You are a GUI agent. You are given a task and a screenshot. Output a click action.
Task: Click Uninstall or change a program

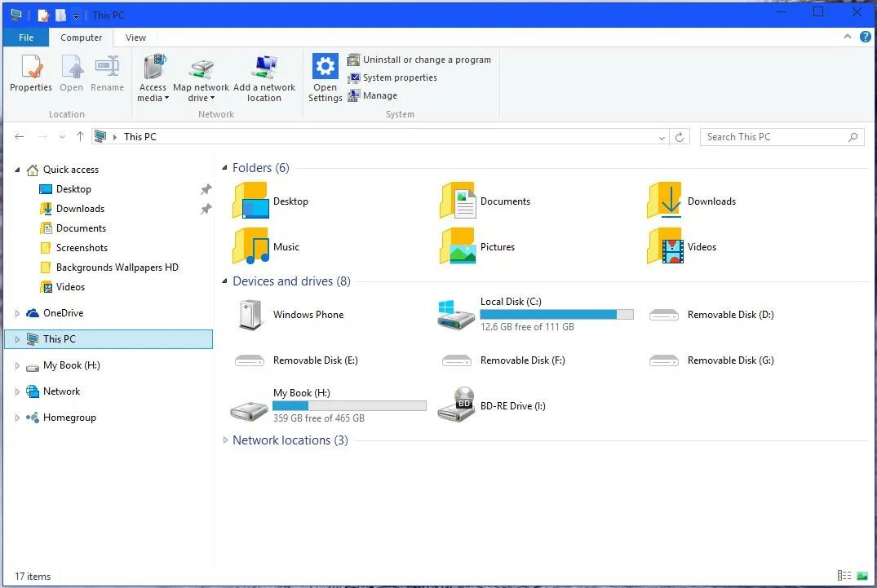419,60
